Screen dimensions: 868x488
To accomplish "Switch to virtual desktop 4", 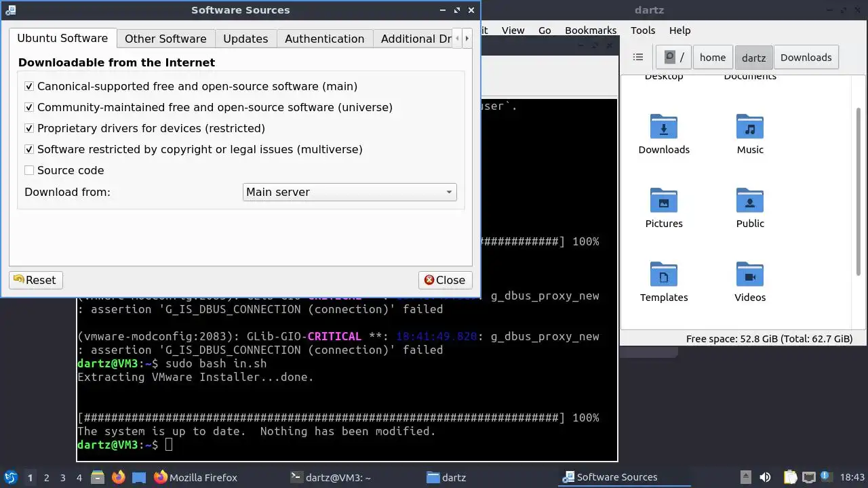I will tap(79, 478).
